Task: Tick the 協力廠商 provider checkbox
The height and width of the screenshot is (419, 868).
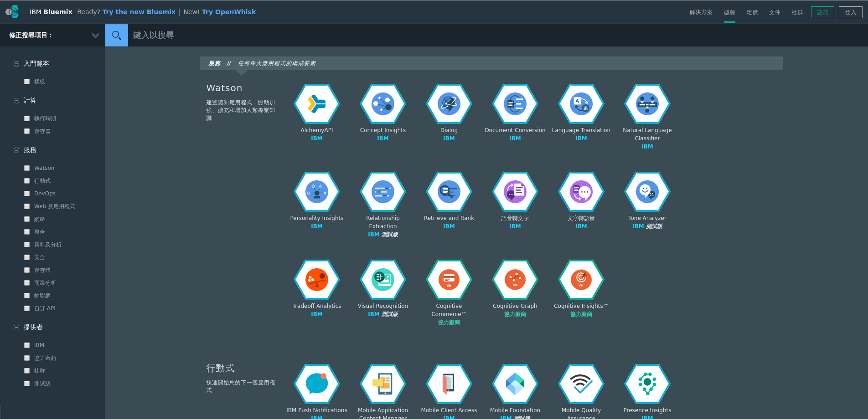Action: pos(27,358)
